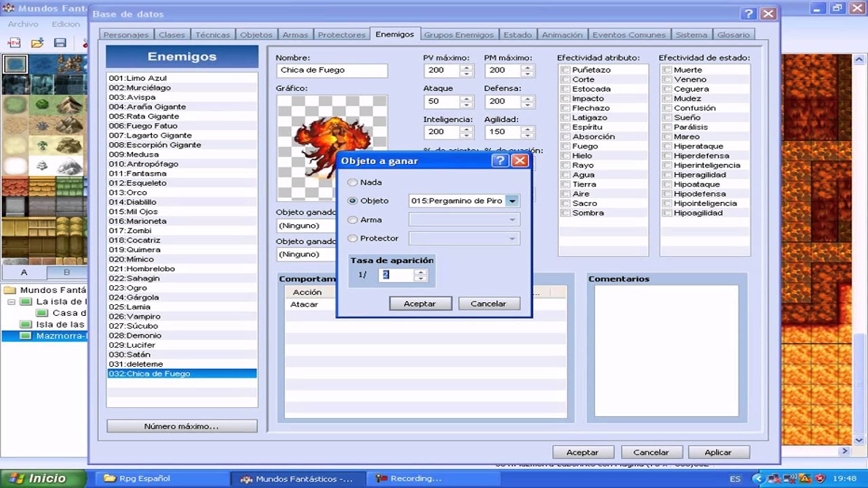Screen dimensions: 868x488
Task: Increase the PM máximo value
Action: (x=527, y=67)
